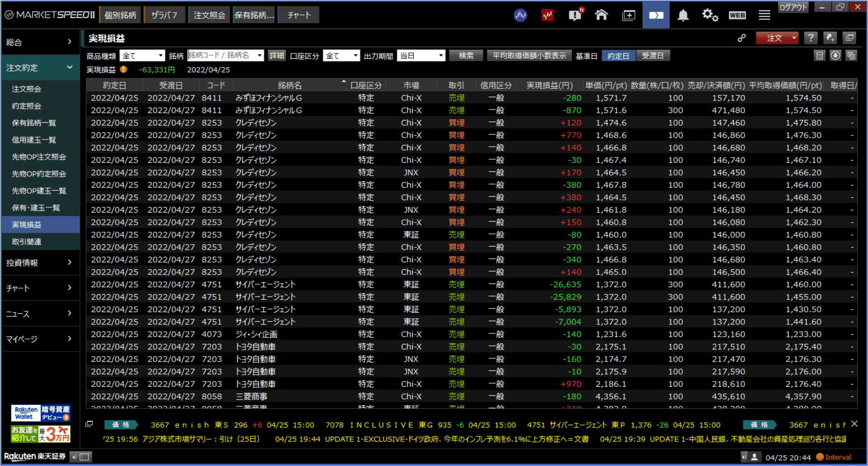The image size is (868, 466).
Task: Expand the ニュース sidebar section
Action: pos(40,314)
